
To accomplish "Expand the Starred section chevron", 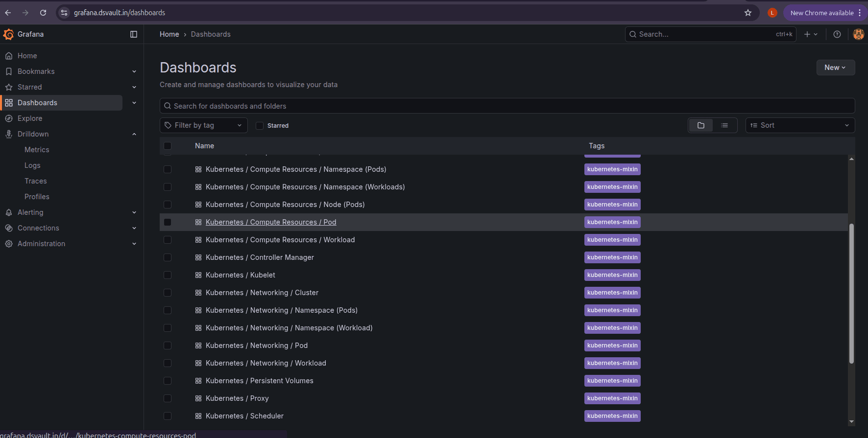I will tap(134, 87).
